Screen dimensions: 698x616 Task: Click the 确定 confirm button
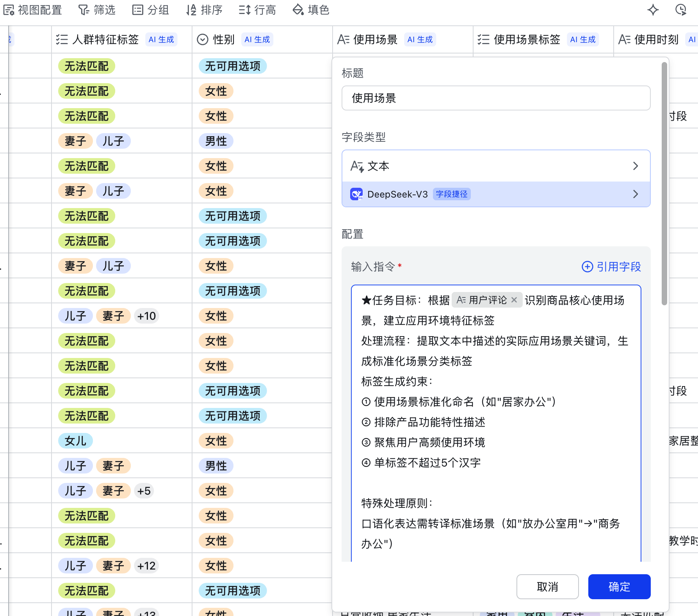pyautogui.click(x=620, y=587)
